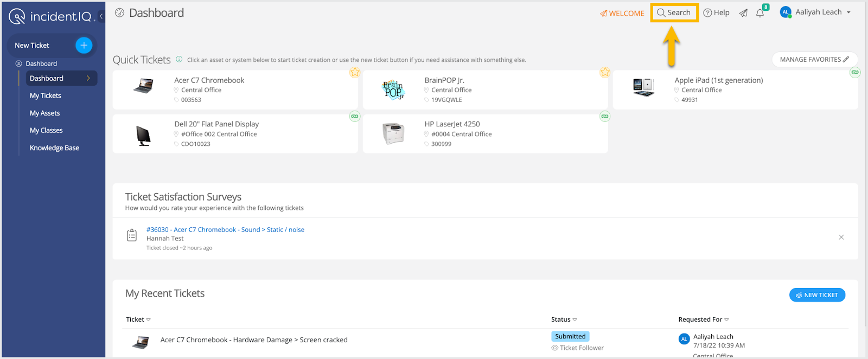Select the Dell 20" Flat Panel Display thumbnail
The image size is (868, 359).
[x=143, y=136]
